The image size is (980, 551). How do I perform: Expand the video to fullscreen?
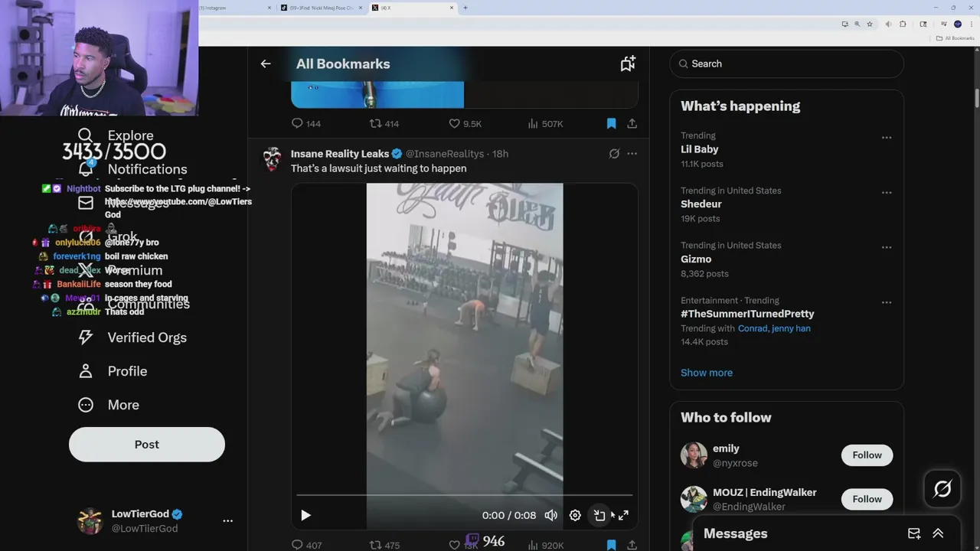(623, 516)
